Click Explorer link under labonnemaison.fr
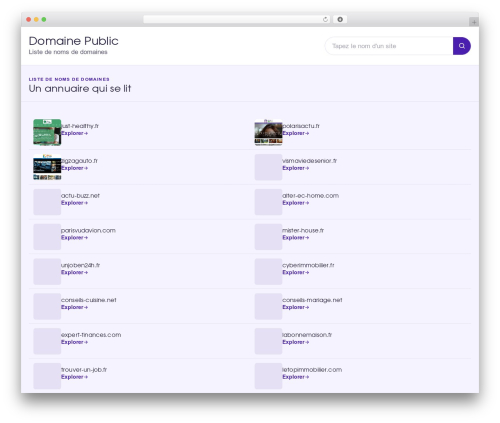 point(296,342)
